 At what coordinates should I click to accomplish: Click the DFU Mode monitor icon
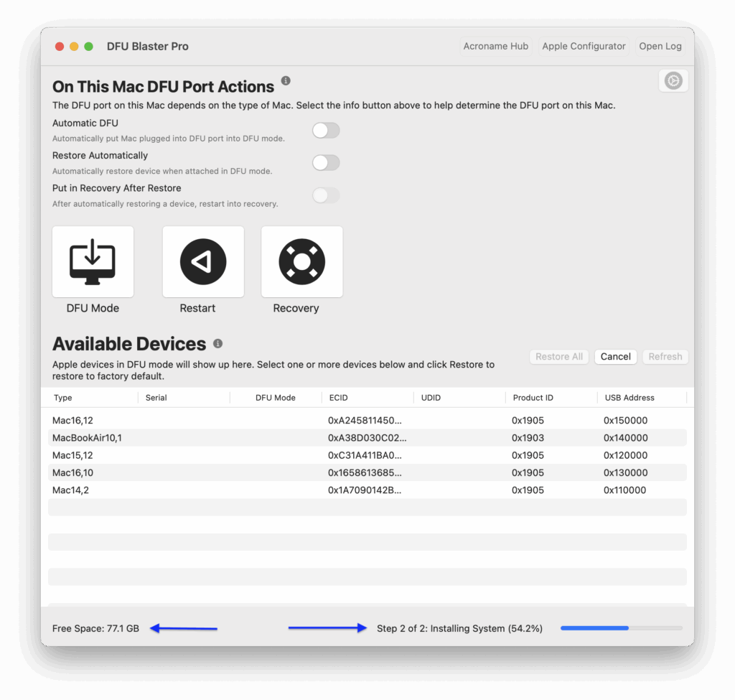(93, 261)
